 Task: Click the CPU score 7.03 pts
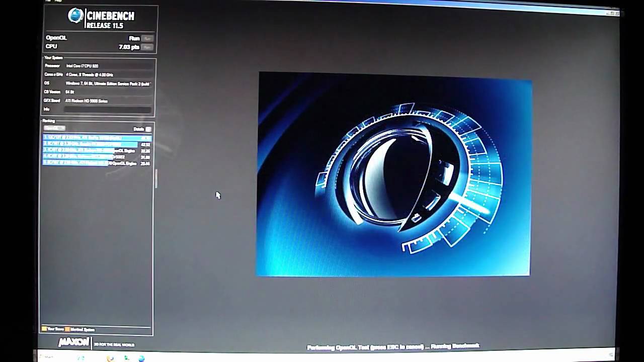point(129,47)
